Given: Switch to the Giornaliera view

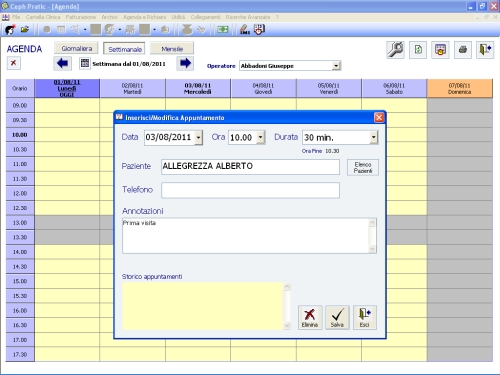Looking at the screenshot, I should tap(76, 48).
